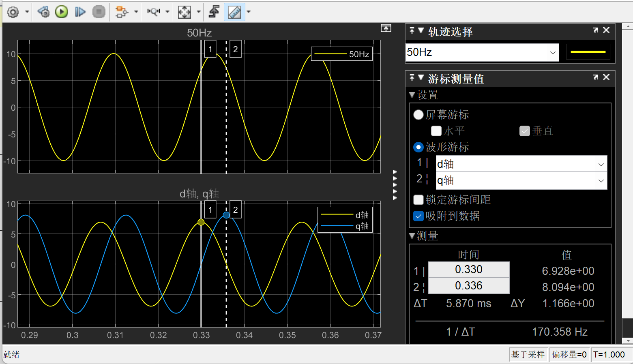Click cursor 2 label in d轴 q轴 plot

point(236,210)
